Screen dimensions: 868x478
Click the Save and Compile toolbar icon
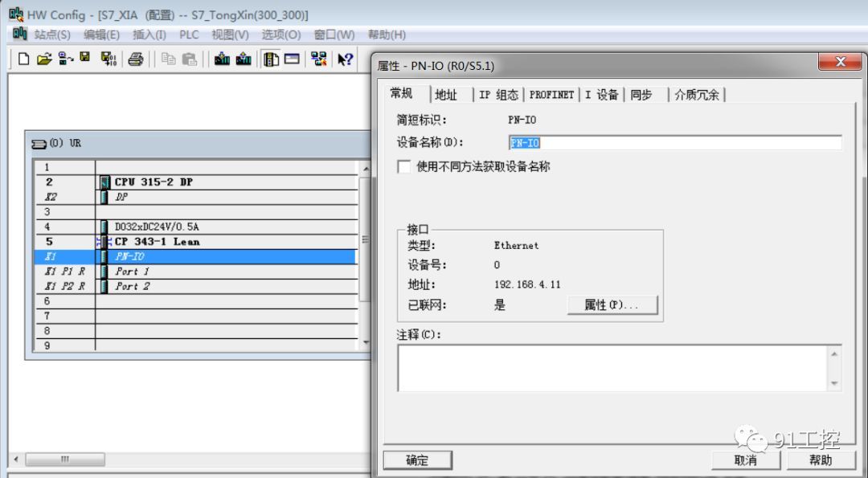[x=108, y=59]
